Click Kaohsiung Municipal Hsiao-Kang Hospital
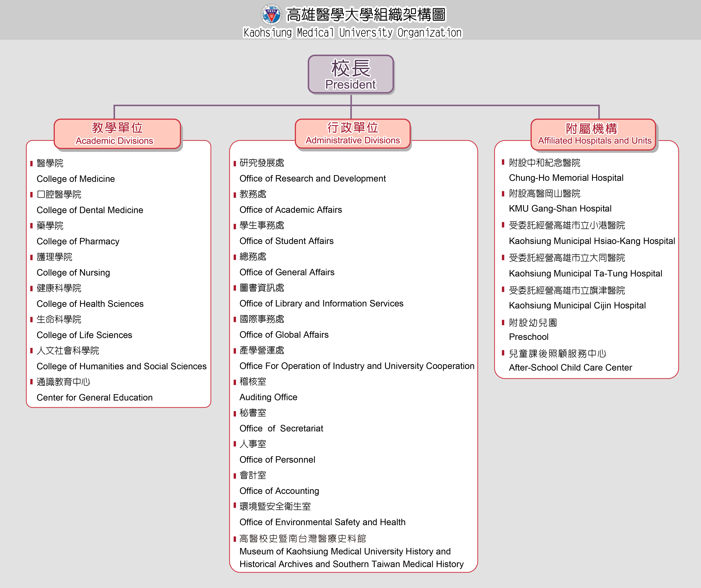Screen dimensions: 701x588 [592, 241]
